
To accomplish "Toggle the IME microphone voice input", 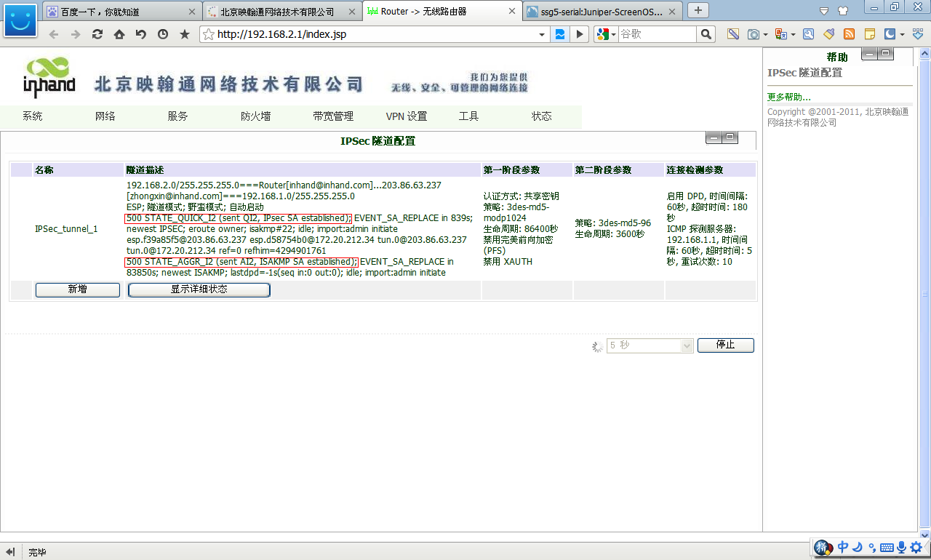I will coord(901,547).
